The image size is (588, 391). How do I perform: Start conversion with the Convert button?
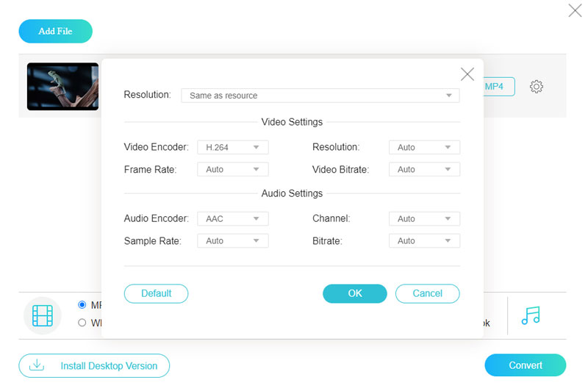[x=525, y=365]
